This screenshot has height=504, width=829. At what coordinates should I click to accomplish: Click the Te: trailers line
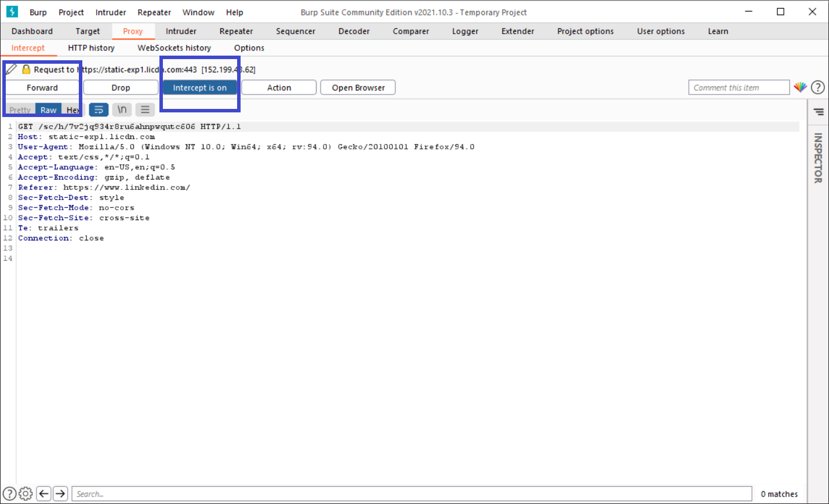point(48,228)
